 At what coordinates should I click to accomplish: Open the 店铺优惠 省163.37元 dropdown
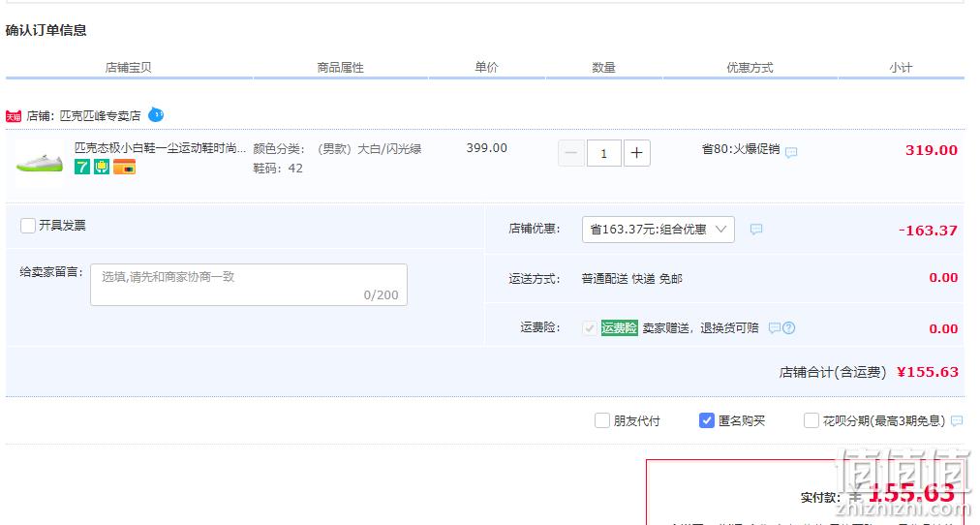(x=658, y=230)
